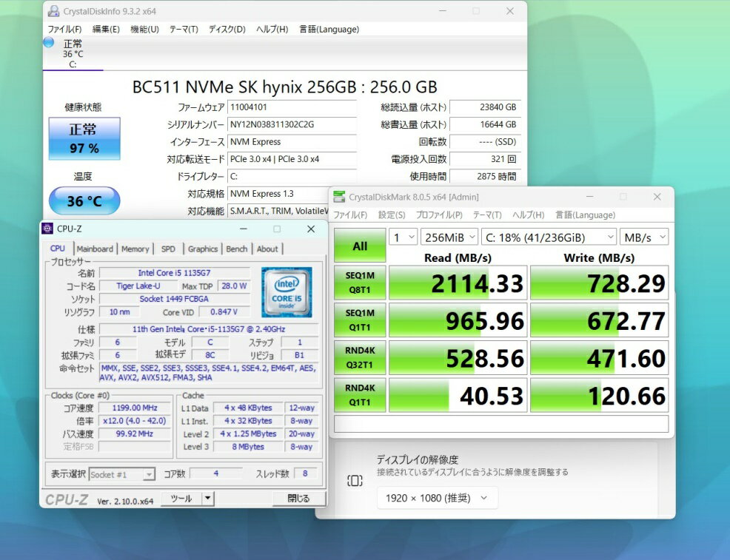Image resolution: width=730 pixels, height=560 pixels.
Task: Click the display resolution icon in Settings
Action: (x=355, y=481)
